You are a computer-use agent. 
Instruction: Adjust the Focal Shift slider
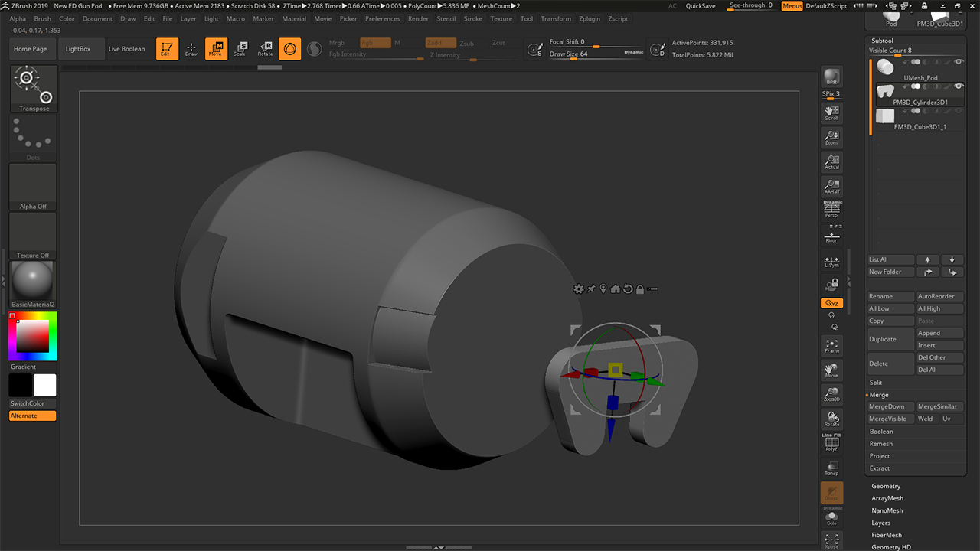[x=596, y=42]
